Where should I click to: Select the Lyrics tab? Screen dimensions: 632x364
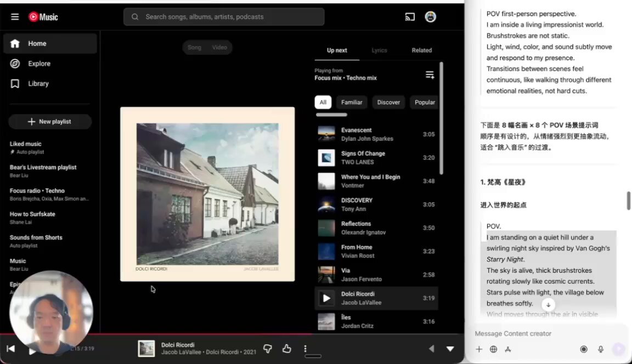(x=379, y=50)
